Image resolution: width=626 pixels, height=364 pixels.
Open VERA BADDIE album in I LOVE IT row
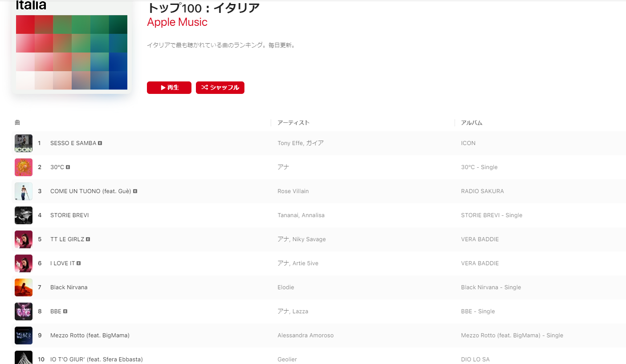pos(480,263)
